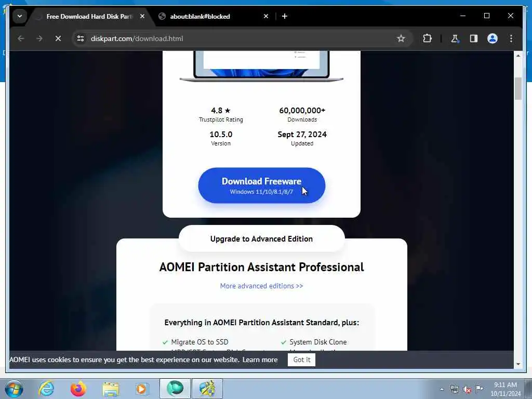Open Action Center flag icon
The width and height of the screenshot is (532, 399).
pyautogui.click(x=480, y=389)
